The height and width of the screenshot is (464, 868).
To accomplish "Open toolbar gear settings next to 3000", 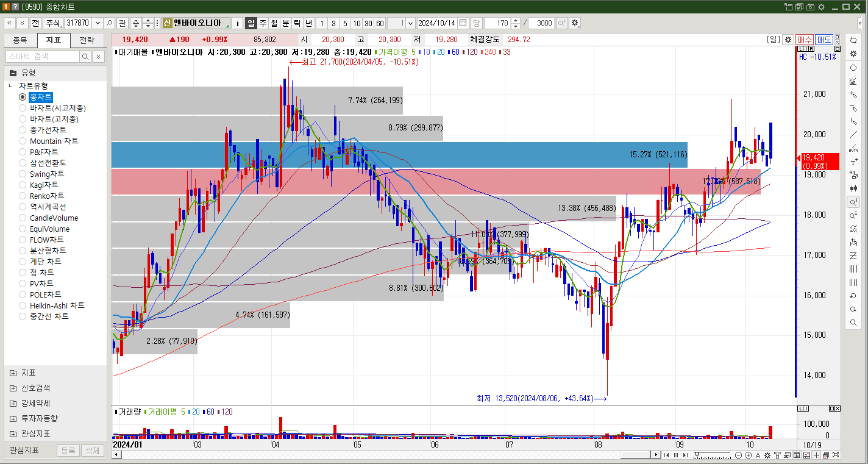I will click(x=575, y=23).
